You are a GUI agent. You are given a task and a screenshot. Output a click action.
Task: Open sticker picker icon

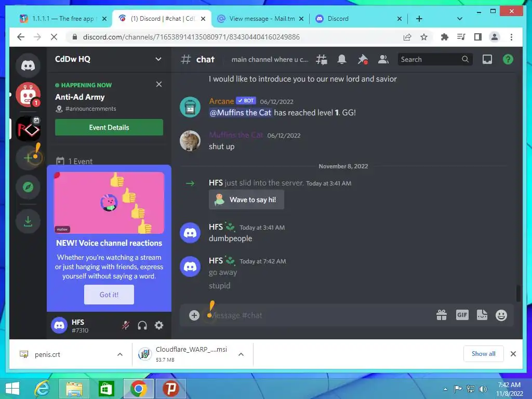482,315
